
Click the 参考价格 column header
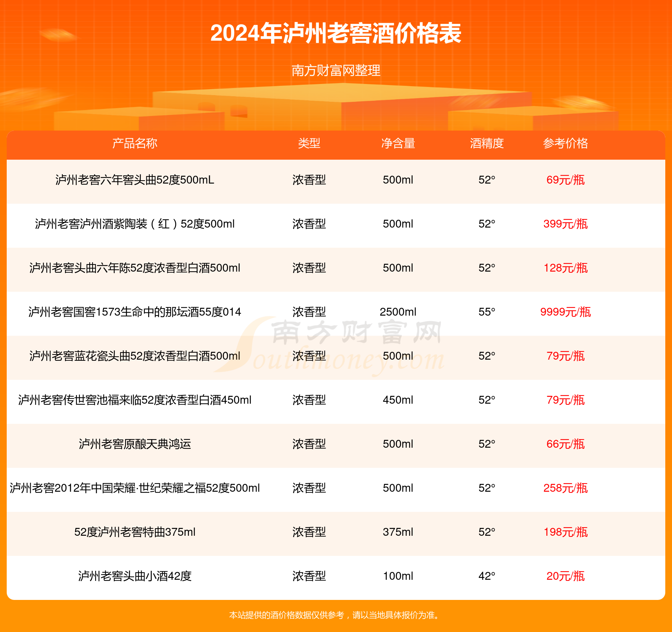566,143
